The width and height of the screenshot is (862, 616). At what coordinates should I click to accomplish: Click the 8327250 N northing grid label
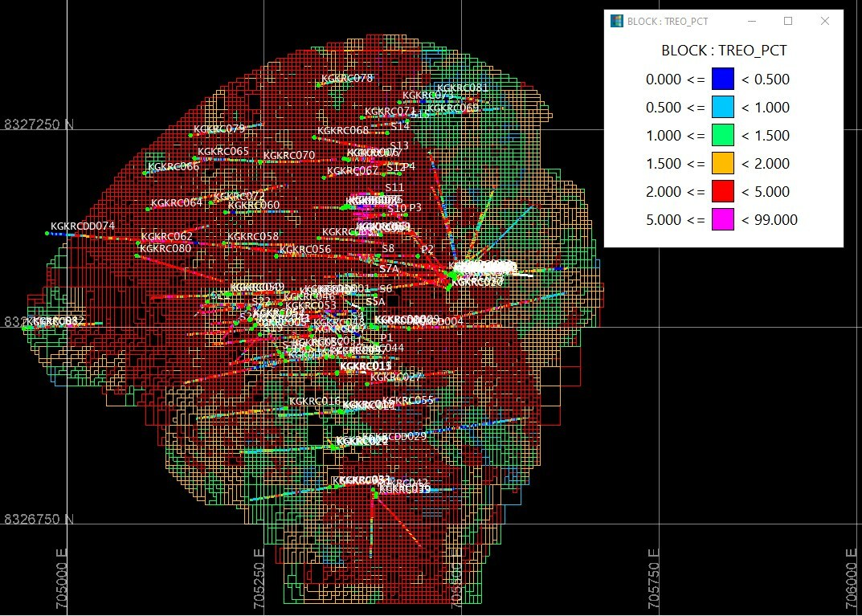[39, 125]
